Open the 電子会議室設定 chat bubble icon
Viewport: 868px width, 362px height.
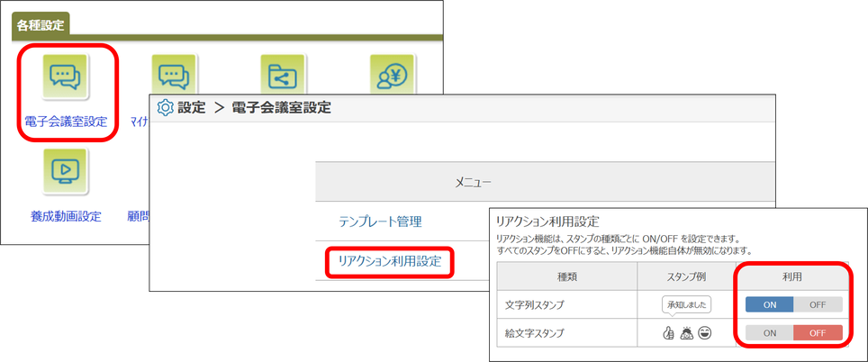click(65, 78)
